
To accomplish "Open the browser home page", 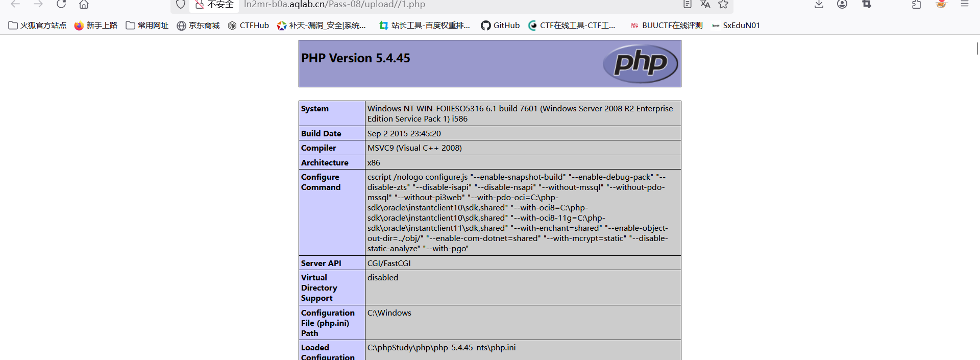I will point(84,4).
